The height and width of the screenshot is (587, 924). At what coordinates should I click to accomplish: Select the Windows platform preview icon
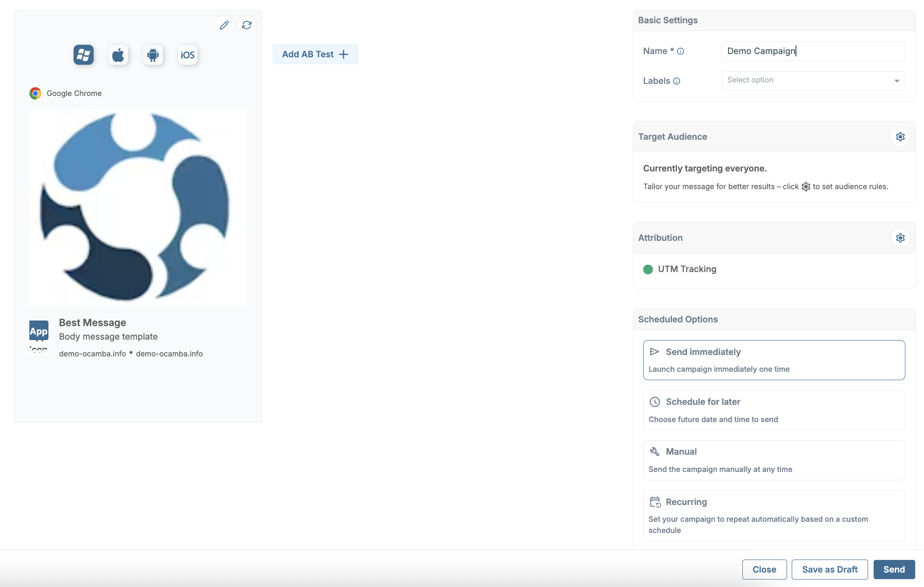pyautogui.click(x=83, y=55)
